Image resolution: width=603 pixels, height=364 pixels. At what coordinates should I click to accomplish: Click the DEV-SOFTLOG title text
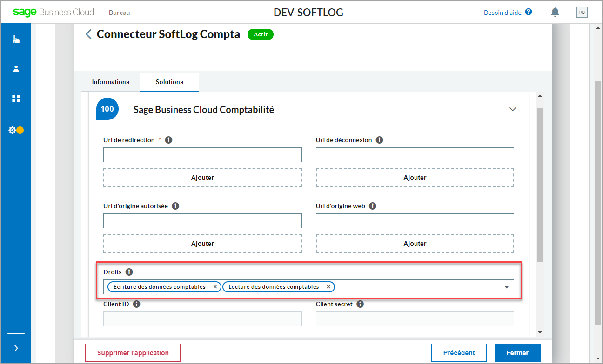(x=308, y=13)
